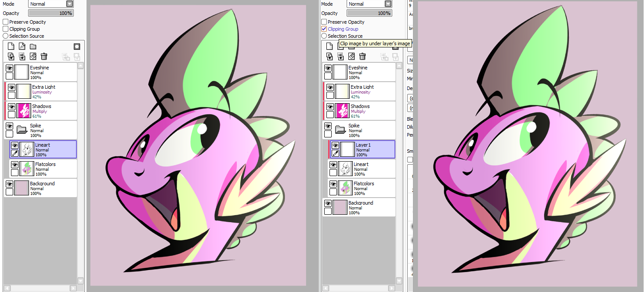The image size is (644, 292).
Task: Select 'Spike' set name in right panel
Action: pos(354,126)
